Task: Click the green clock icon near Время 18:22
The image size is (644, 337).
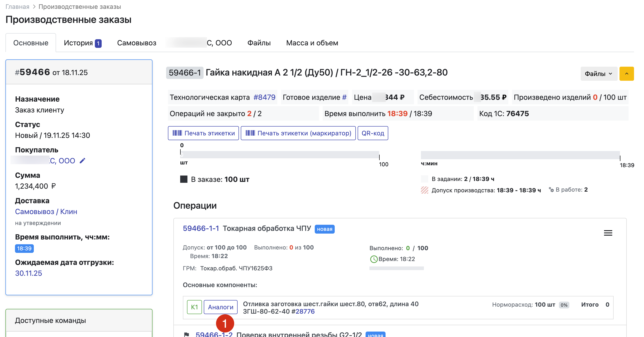Action: pyautogui.click(x=374, y=259)
